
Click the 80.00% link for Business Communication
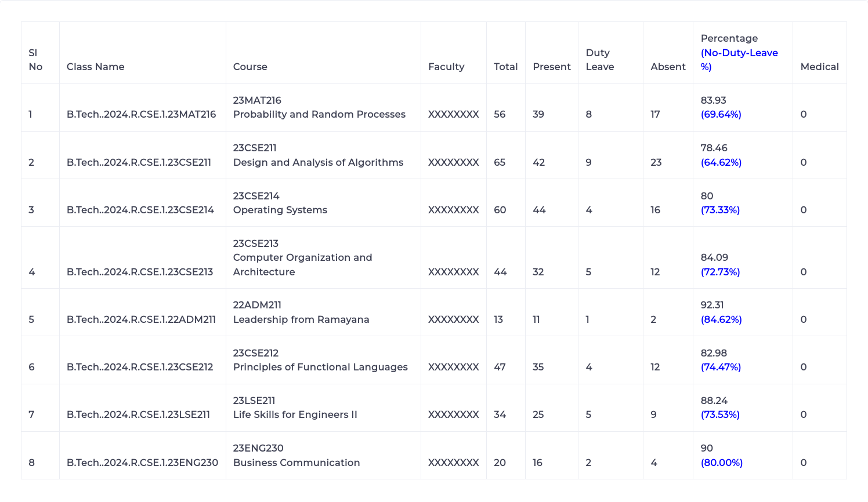tap(721, 463)
